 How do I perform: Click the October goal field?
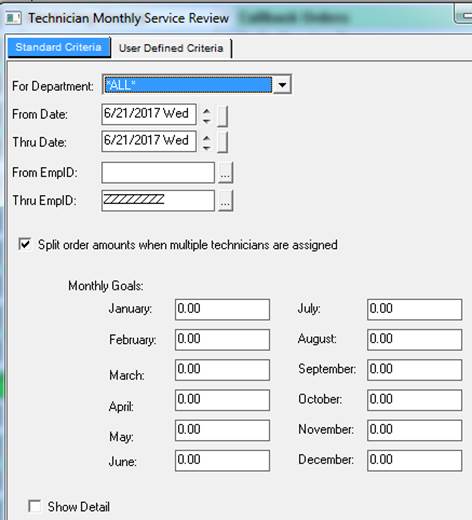coord(415,400)
